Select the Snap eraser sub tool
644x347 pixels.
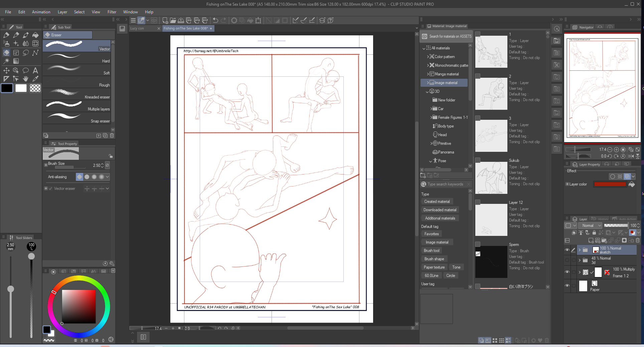point(77,117)
